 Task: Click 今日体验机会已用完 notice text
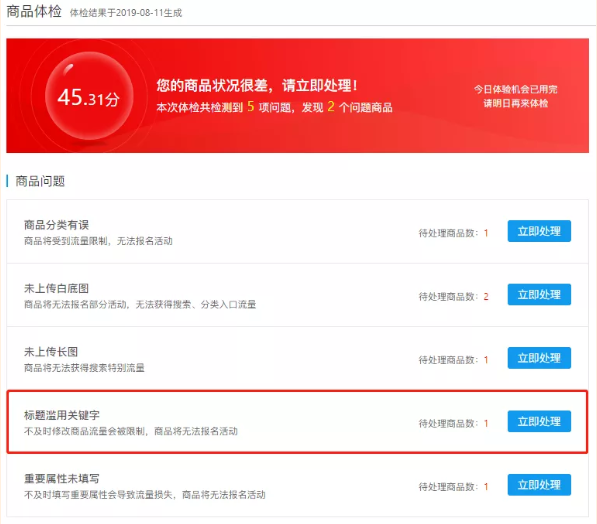click(x=516, y=89)
